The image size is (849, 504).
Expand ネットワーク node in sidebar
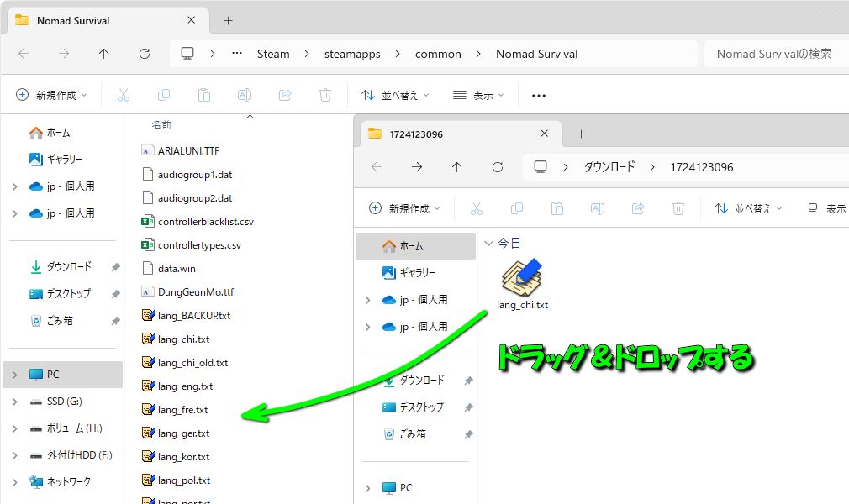(14, 482)
